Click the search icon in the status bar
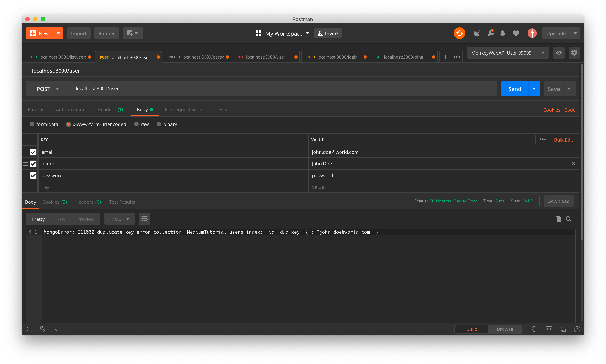The height and width of the screenshot is (364, 606). click(42, 329)
